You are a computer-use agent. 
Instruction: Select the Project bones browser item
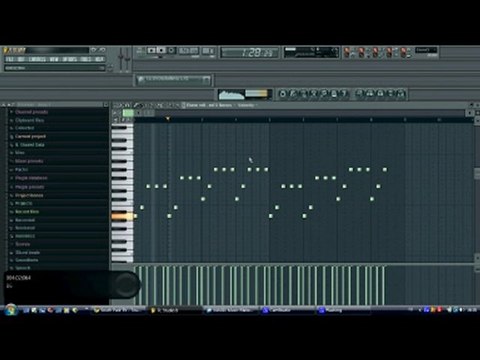coord(29,195)
